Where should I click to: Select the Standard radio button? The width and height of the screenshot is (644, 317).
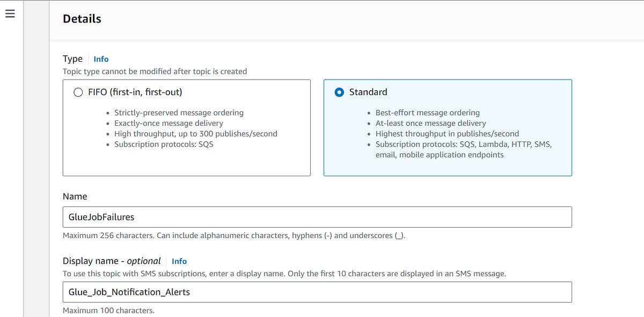[x=340, y=92]
